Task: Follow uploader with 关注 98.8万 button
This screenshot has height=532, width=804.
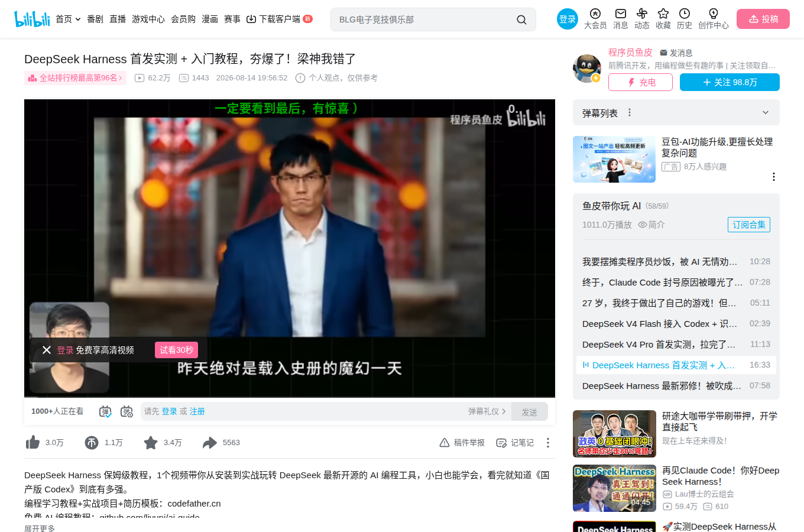Action: point(730,82)
